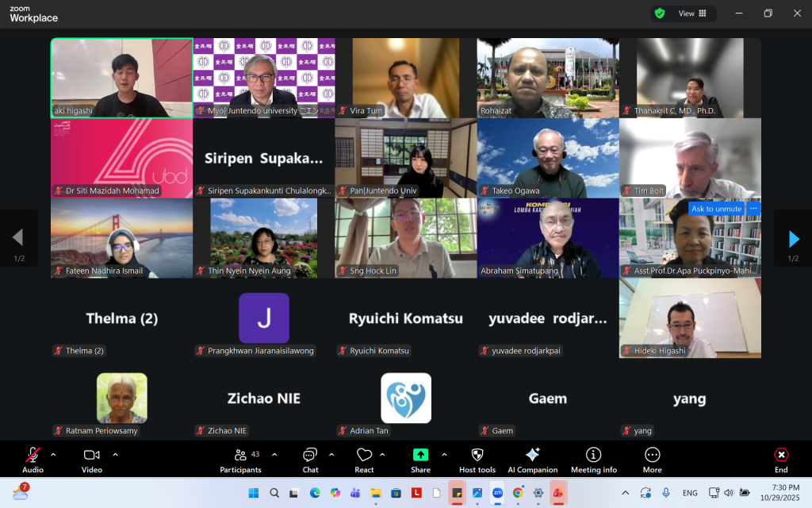Screen dimensions: 812x508
Task: Toggle Windows taskbar microphone icon
Action: click(x=666, y=493)
